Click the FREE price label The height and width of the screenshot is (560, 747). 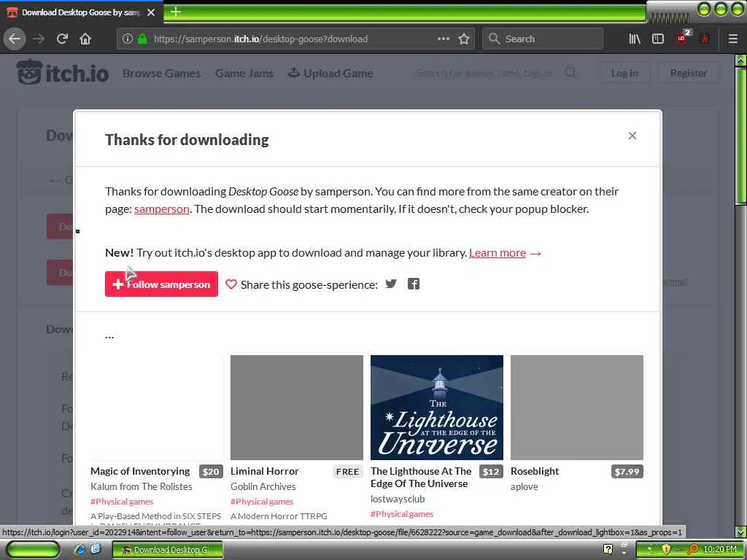[x=347, y=472]
